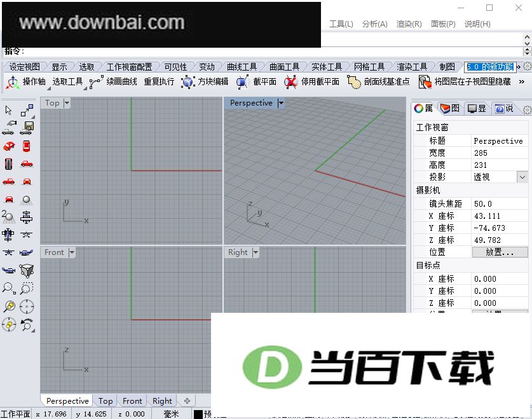
Task: Click the dark car bottom view icon
Action: (x=8, y=163)
